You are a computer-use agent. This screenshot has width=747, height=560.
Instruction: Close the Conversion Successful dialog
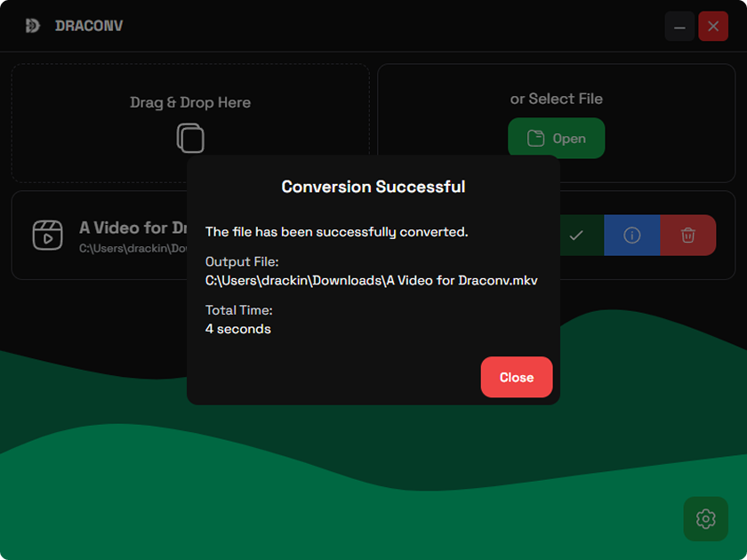click(x=516, y=377)
